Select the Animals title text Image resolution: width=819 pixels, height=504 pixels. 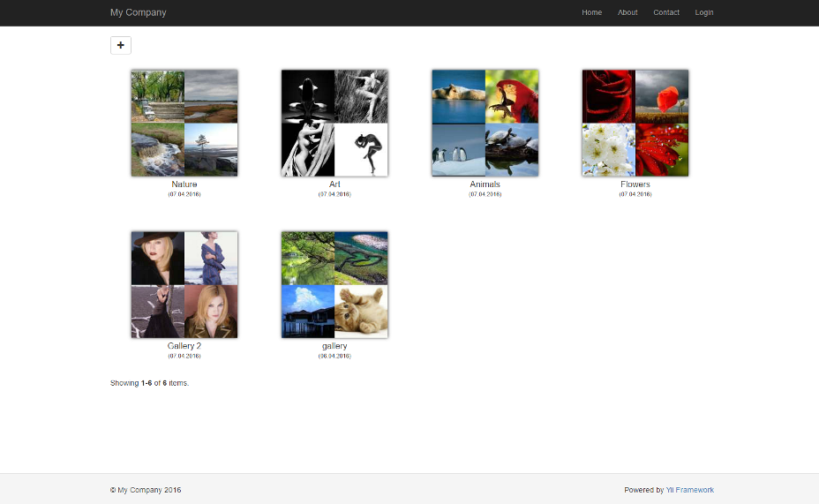pyautogui.click(x=485, y=184)
